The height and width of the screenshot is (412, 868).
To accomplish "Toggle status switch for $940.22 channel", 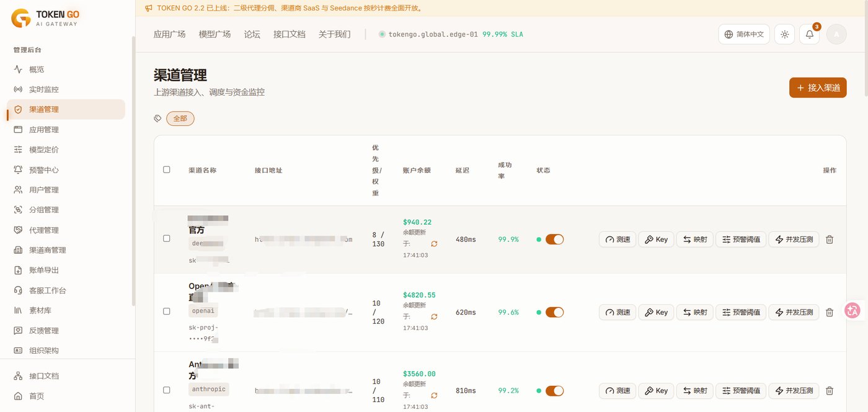I will 554,239.
